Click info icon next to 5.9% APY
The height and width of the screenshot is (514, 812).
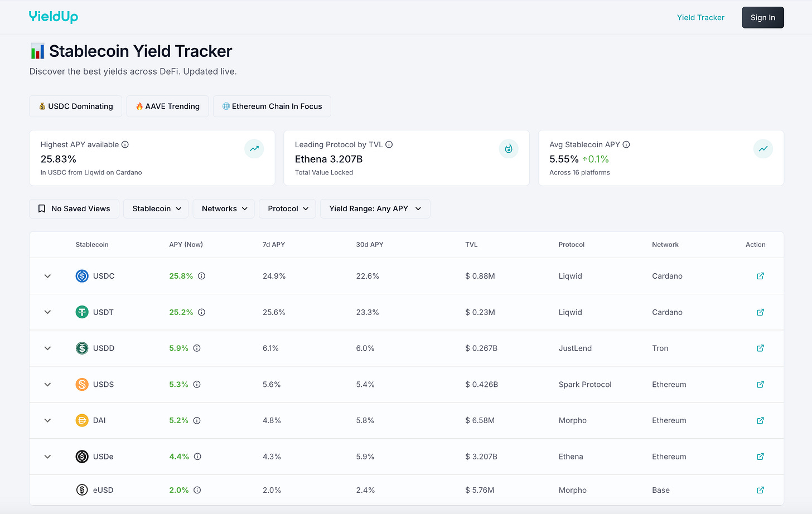coord(197,348)
